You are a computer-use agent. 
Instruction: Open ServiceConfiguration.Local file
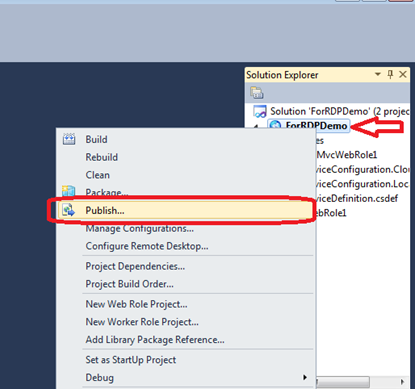click(362, 184)
